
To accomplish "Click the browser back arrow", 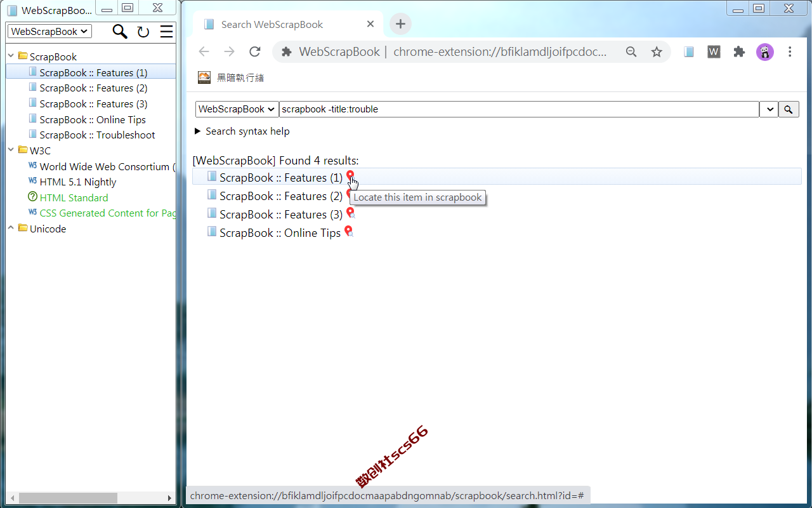I will [204, 51].
